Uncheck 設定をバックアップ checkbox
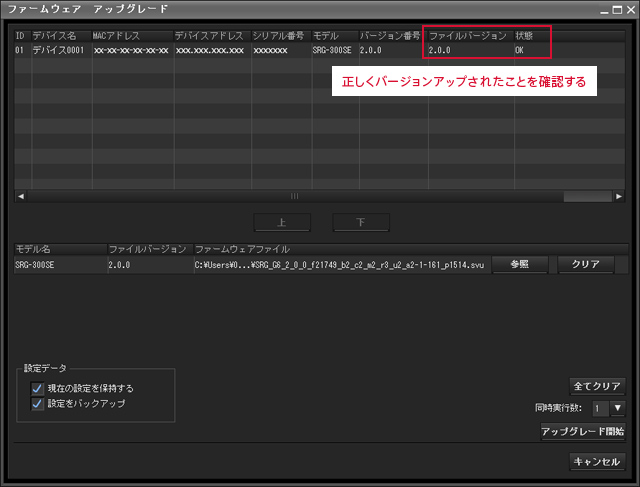The width and height of the screenshot is (640, 487). click(38, 404)
